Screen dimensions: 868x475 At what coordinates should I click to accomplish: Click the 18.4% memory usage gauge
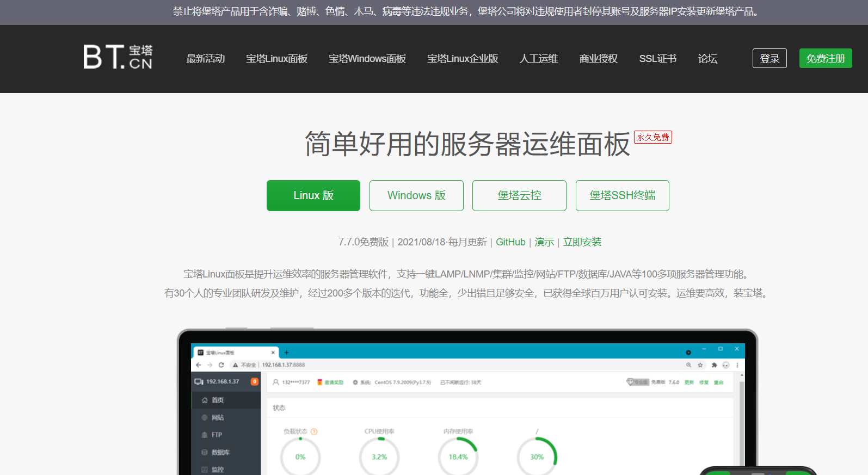point(458,457)
